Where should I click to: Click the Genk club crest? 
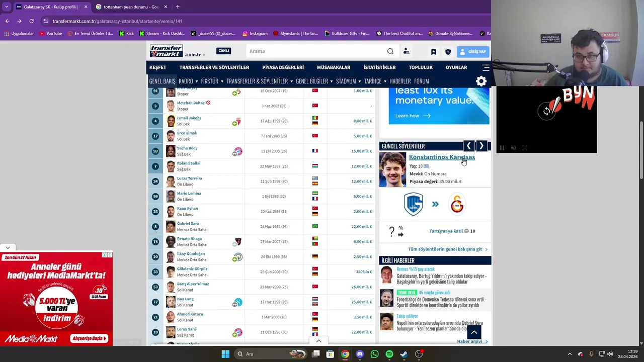point(413,204)
